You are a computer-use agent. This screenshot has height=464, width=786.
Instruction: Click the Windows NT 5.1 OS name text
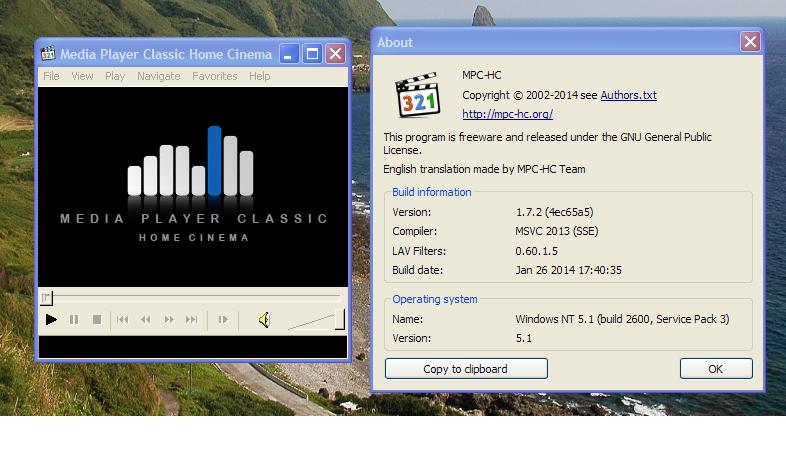(x=622, y=319)
